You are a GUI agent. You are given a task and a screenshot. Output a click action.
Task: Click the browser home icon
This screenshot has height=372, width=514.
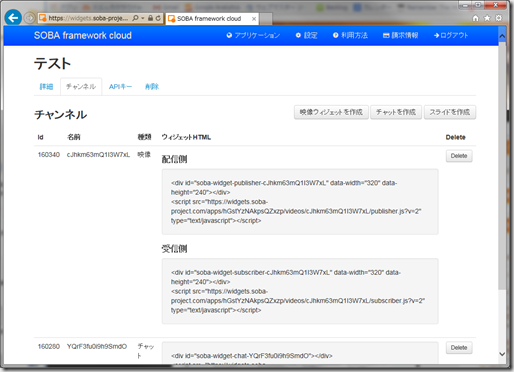[x=476, y=18]
